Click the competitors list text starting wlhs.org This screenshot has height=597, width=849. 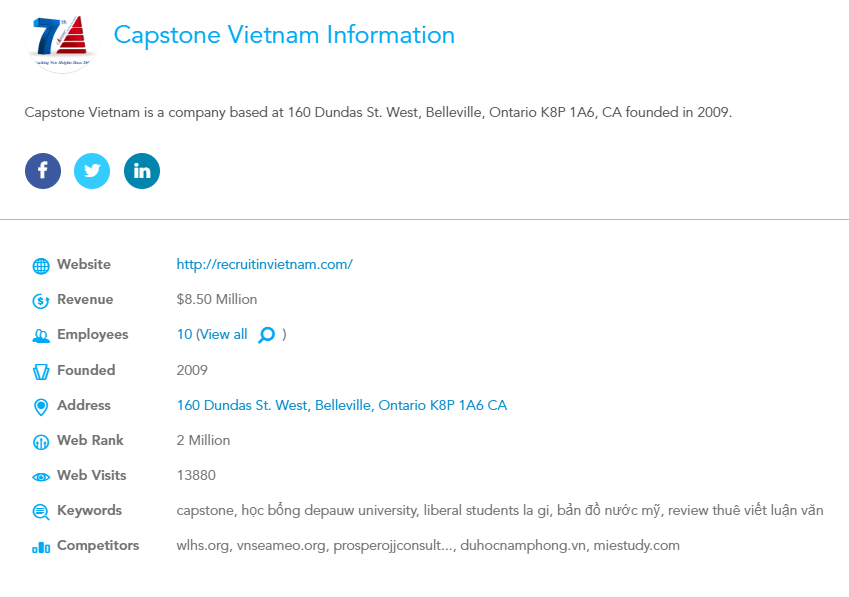pos(427,546)
